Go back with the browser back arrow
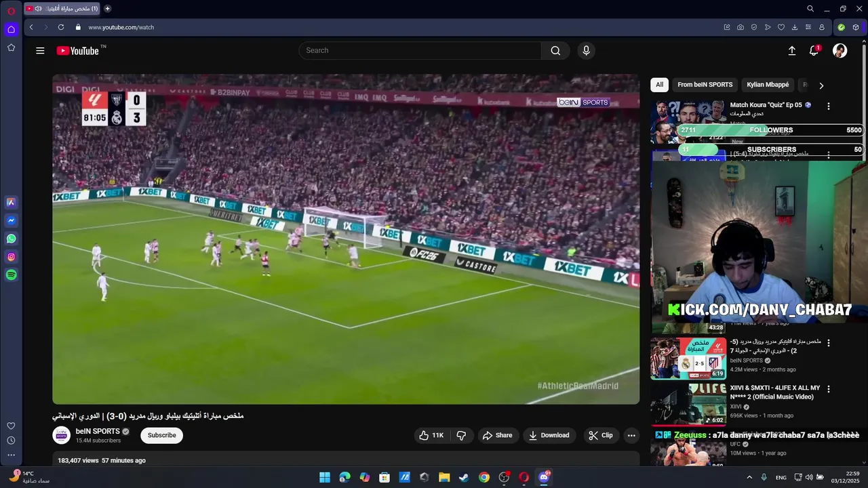This screenshot has height=488, width=868. [31, 27]
